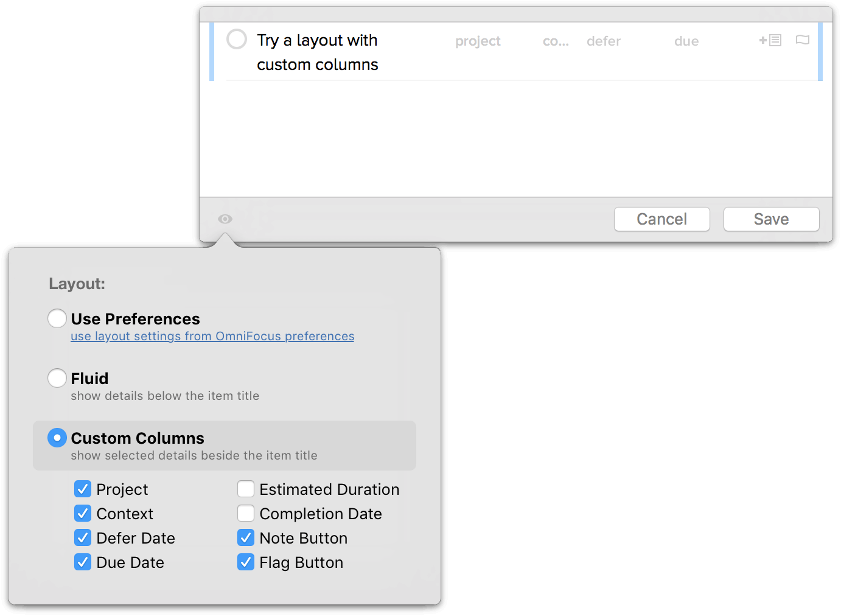Click the defer date field

[x=604, y=41]
